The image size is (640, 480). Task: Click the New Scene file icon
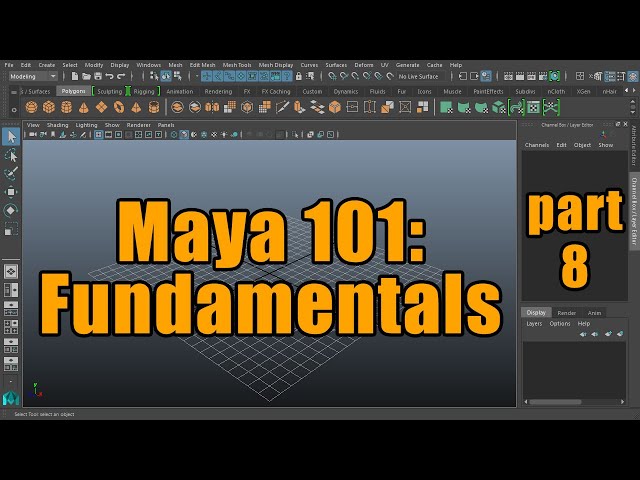tap(75, 76)
